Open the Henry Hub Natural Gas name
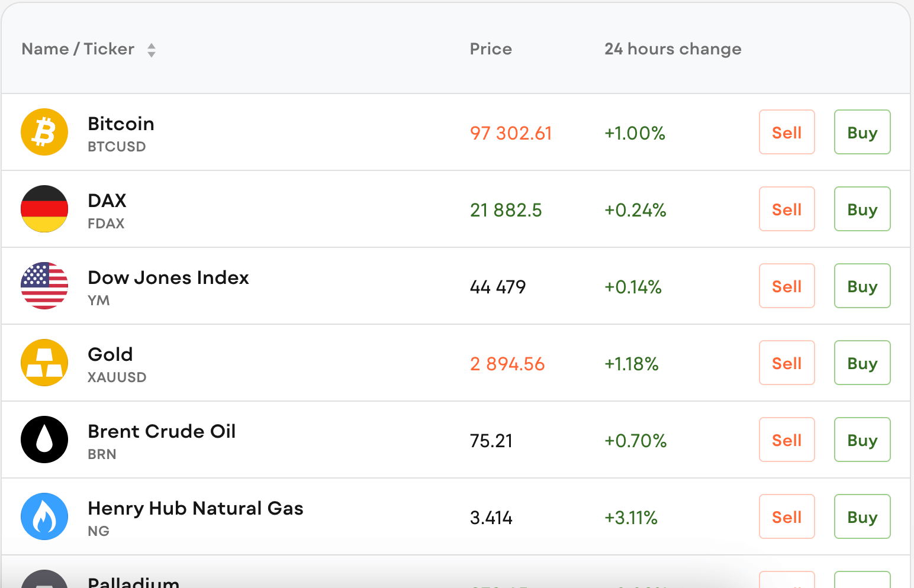The height and width of the screenshot is (588, 914). coord(195,508)
